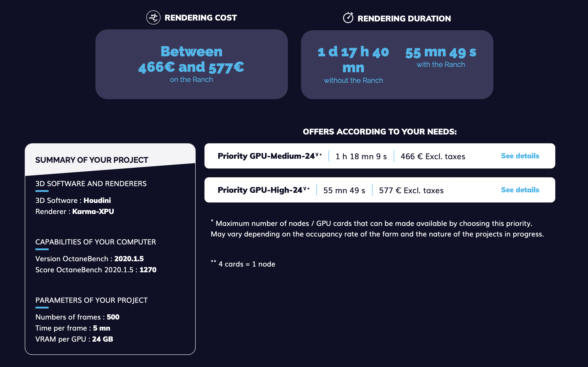Image resolution: width=588 pixels, height=367 pixels.
Task: Click the 1 d 17 h 40 mn duration
Action: pyautogui.click(x=353, y=60)
